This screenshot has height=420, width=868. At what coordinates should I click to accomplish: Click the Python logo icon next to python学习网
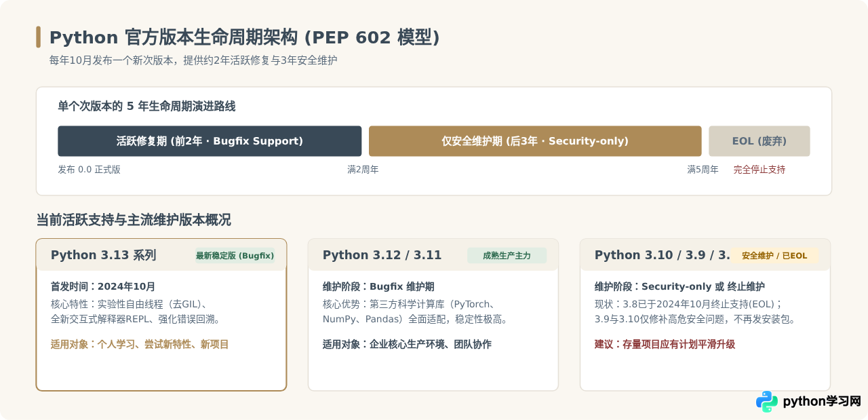point(767,401)
